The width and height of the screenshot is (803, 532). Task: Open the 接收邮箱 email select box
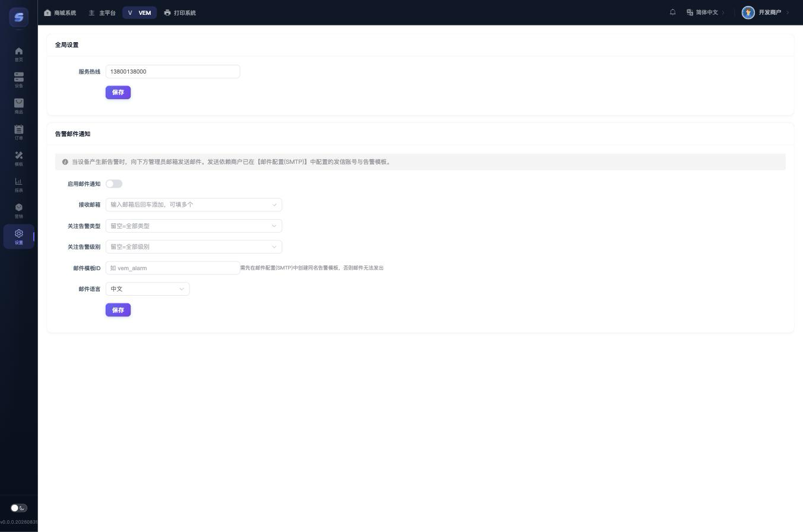[x=194, y=205]
